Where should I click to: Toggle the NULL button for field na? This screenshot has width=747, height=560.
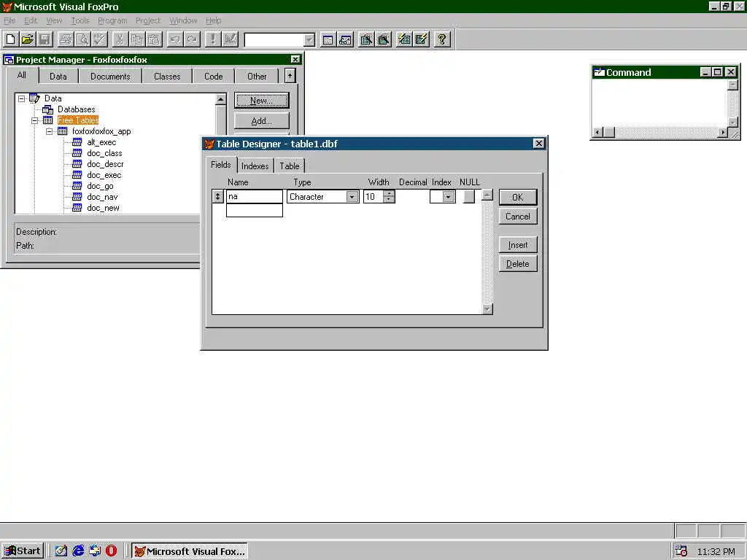[x=469, y=197]
